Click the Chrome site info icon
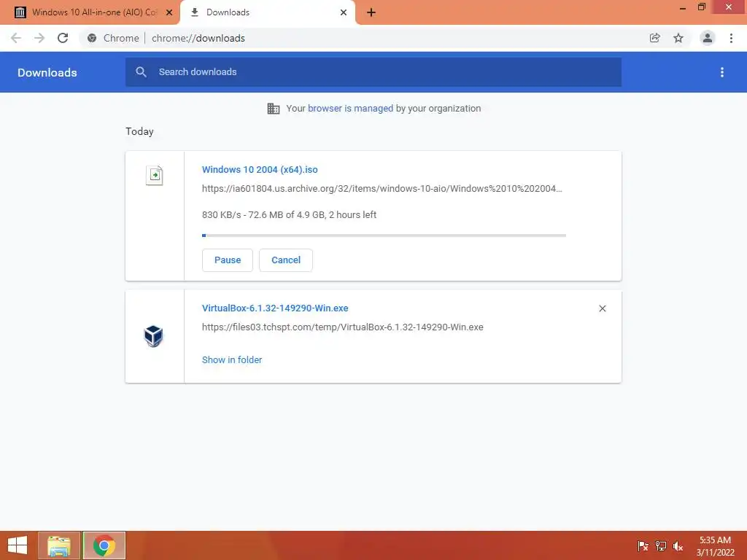Image resolution: width=747 pixels, height=560 pixels. [x=92, y=38]
